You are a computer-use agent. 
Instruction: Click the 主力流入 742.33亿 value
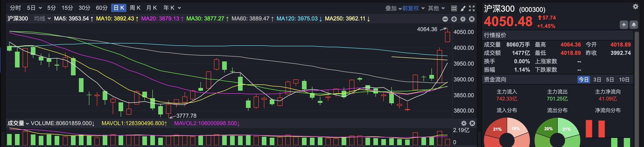507,99
